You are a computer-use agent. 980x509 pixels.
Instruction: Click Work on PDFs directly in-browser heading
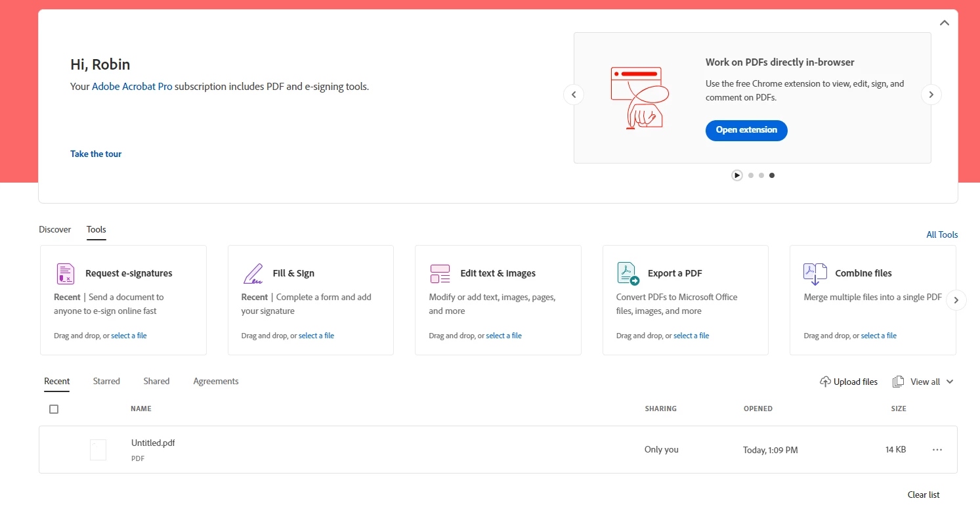point(780,62)
